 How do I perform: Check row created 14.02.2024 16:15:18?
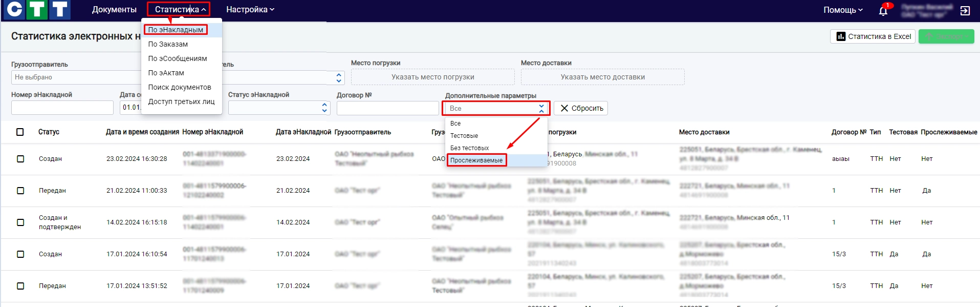[20, 222]
